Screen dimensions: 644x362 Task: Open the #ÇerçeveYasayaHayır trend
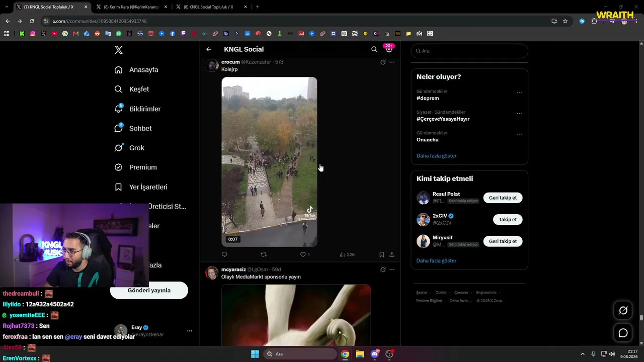[x=443, y=119]
